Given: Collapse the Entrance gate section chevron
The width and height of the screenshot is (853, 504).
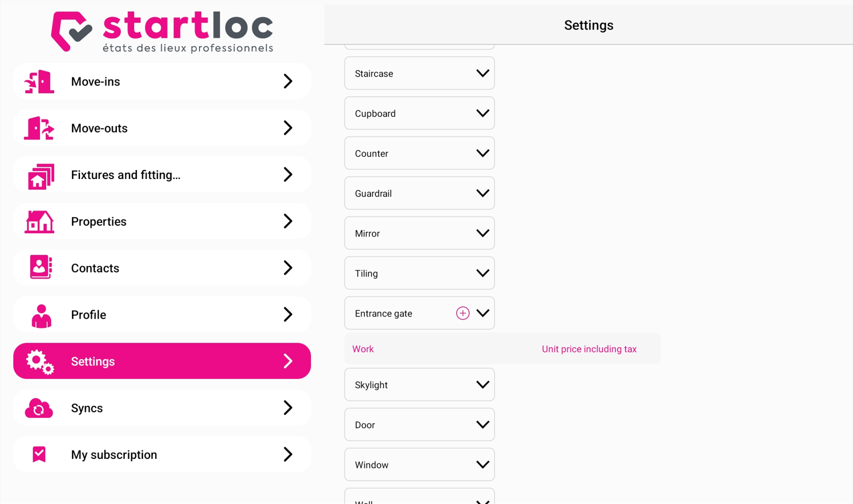Looking at the screenshot, I should 482,313.
